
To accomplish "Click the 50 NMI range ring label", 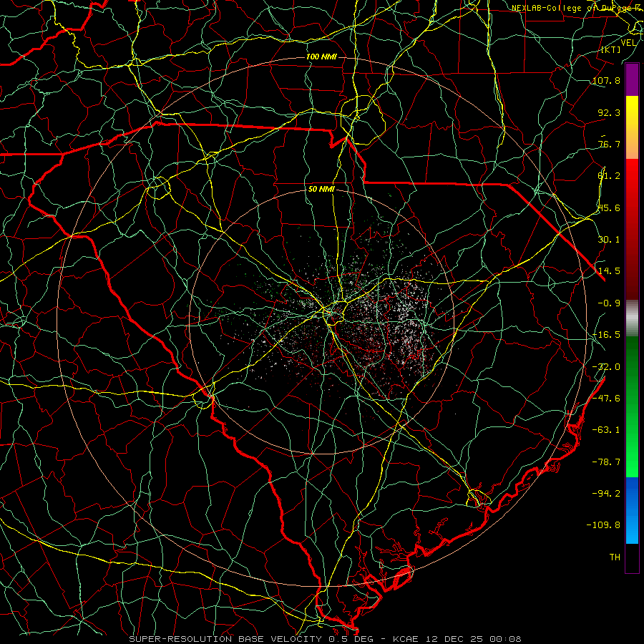I will coord(321,189).
